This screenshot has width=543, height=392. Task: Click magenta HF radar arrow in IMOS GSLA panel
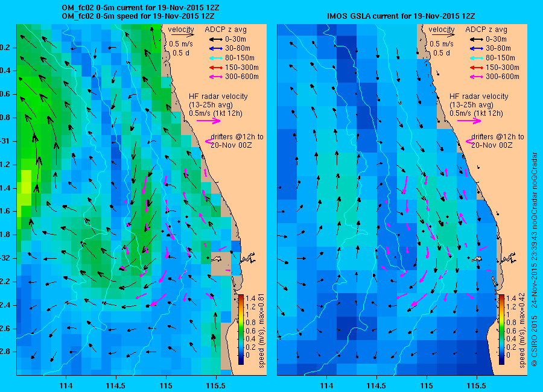[x=469, y=121]
